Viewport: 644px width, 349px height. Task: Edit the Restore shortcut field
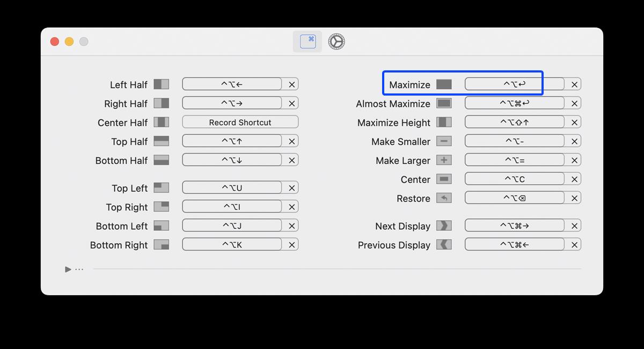515,198
